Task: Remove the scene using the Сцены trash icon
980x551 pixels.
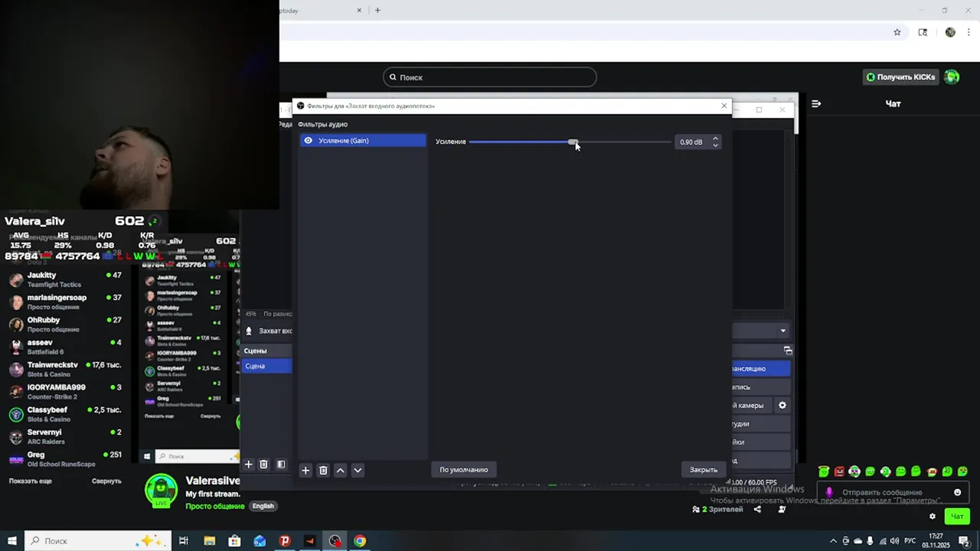Action: tap(263, 464)
